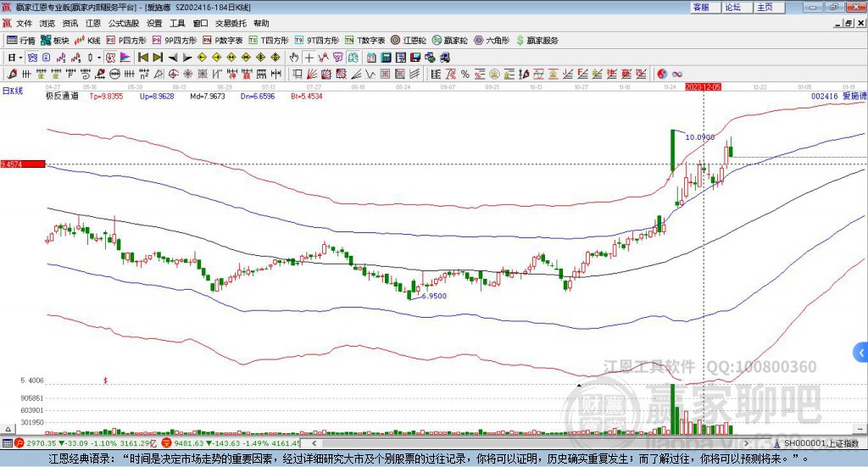Toggle the crosshair cursor tool
The width and height of the screenshot is (868, 467).
(x=309, y=58)
